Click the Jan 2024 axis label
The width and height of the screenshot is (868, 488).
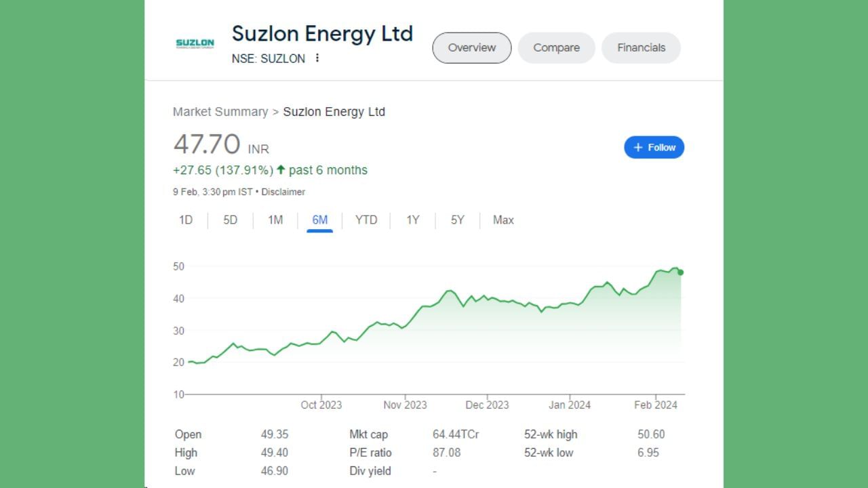[x=570, y=405]
